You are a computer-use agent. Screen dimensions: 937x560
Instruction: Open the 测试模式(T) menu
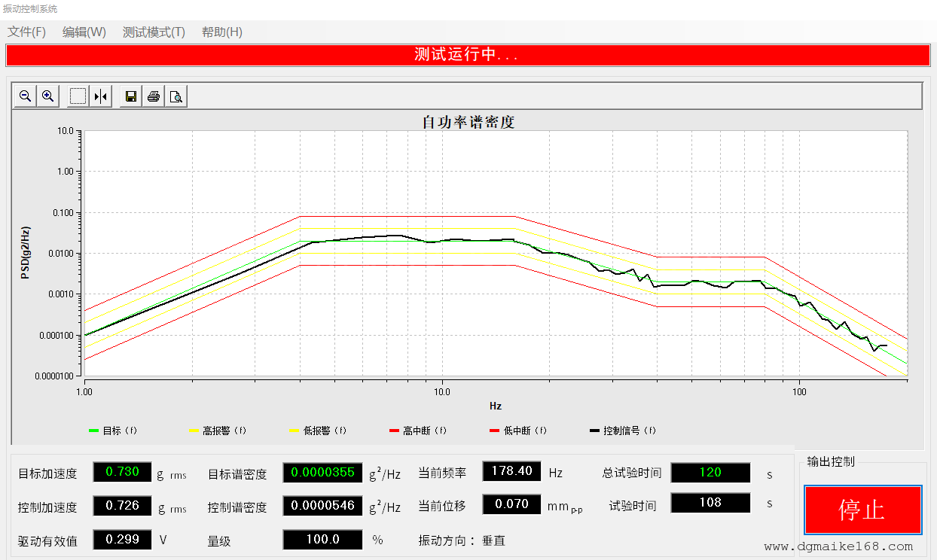coord(154,32)
